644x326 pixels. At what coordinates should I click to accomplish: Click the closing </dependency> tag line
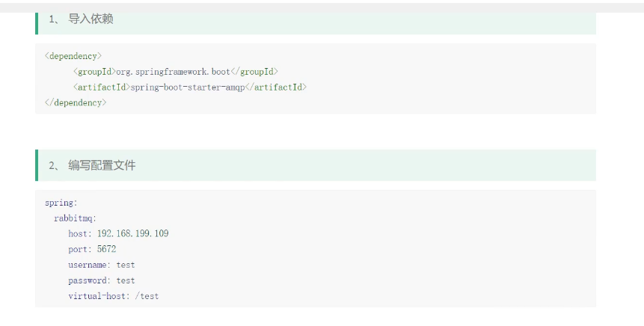76,102
